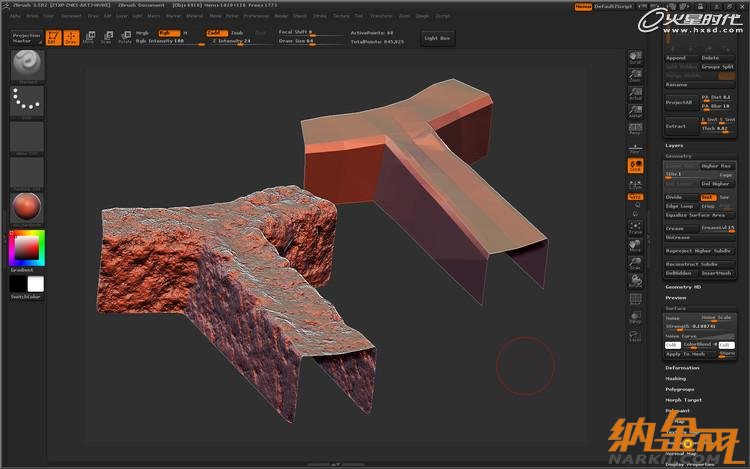The width and height of the screenshot is (750, 469).
Task: Open the Stroke menu
Action: [x=320, y=16]
